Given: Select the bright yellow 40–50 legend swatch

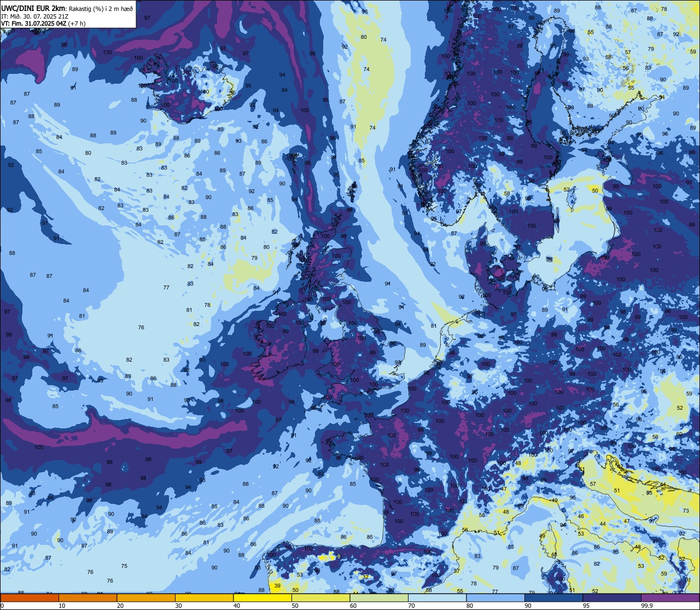Looking at the screenshot, I should coord(262,597).
